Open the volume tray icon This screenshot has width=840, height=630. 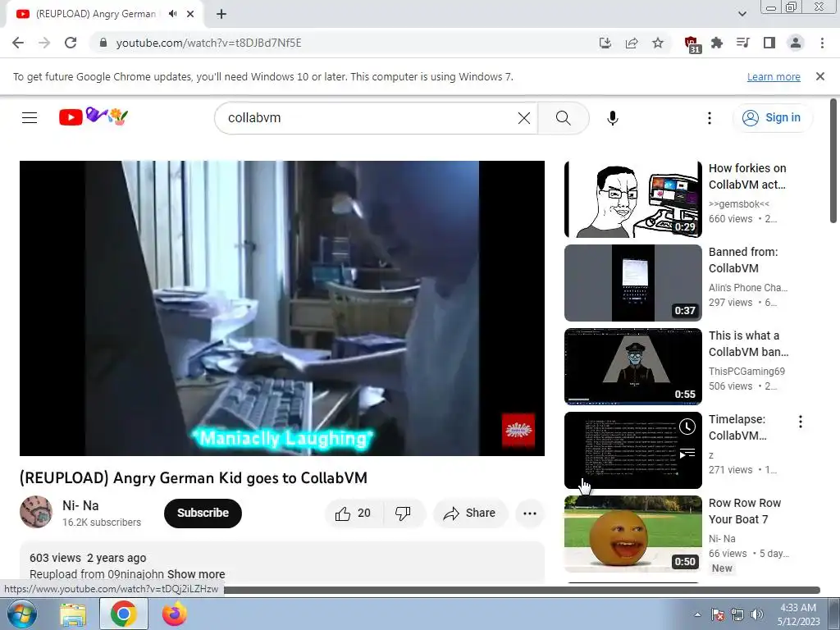pyautogui.click(x=756, y=614)
